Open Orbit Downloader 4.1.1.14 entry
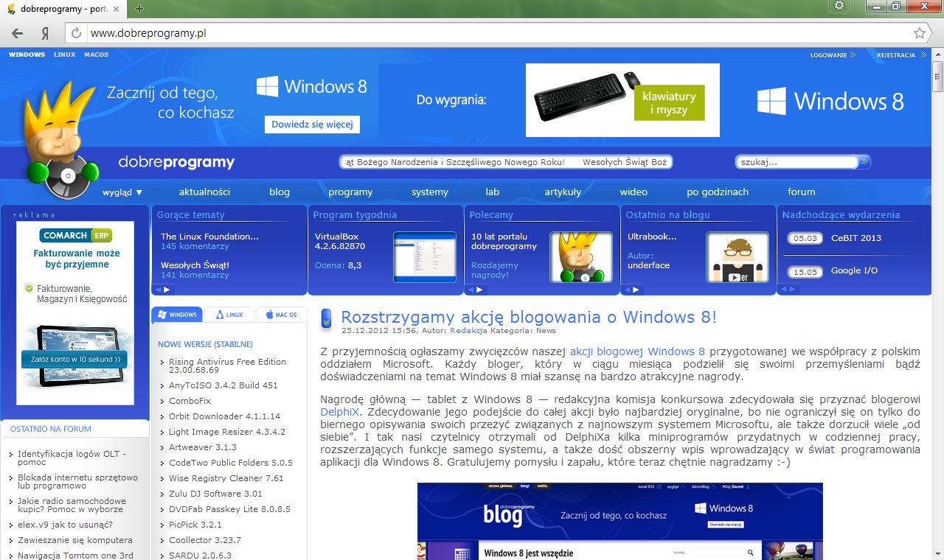 pos(224,416)
